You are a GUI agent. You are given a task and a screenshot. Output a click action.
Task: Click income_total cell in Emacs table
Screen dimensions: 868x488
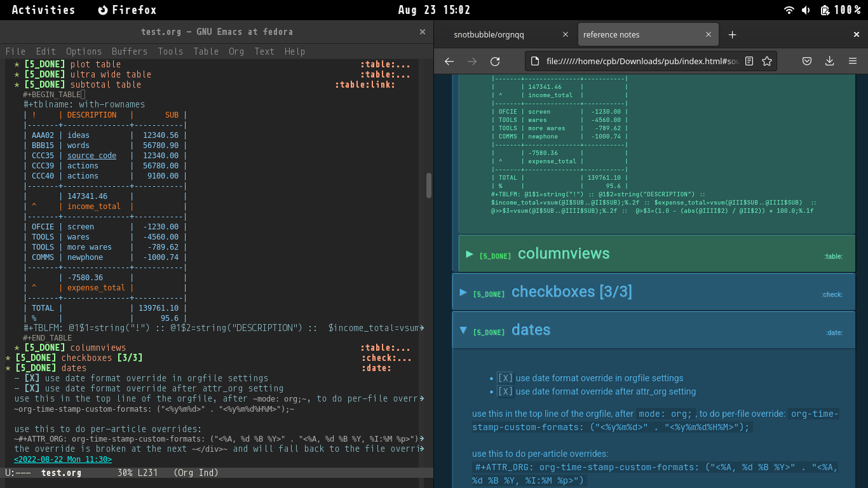pyautogui.click(x=94, y=207)
